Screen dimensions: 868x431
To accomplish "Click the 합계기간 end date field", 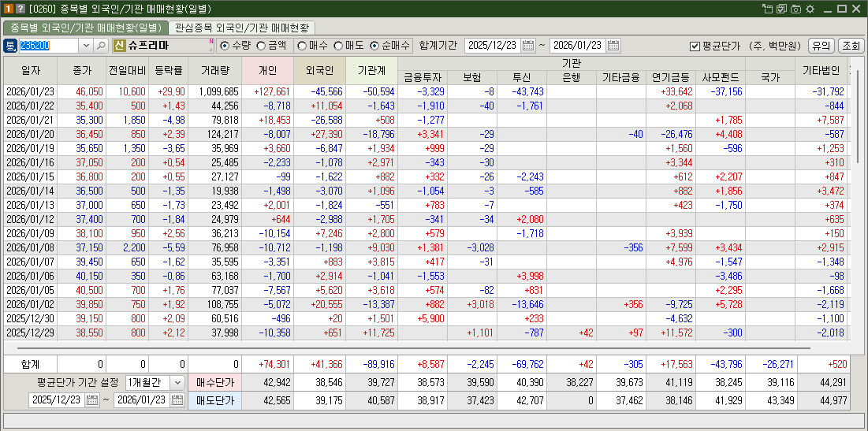I will pos(579,46).
